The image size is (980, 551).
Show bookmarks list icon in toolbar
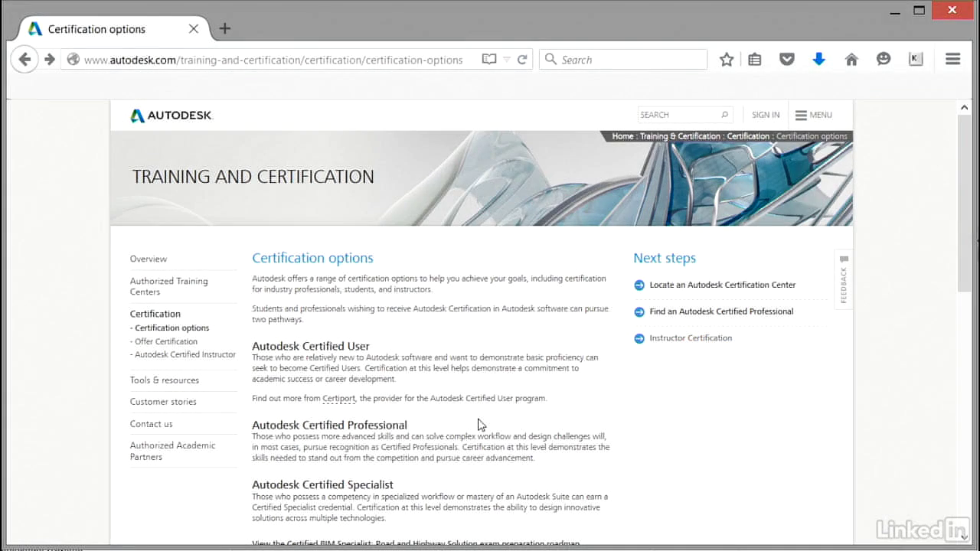pos(755,60)
